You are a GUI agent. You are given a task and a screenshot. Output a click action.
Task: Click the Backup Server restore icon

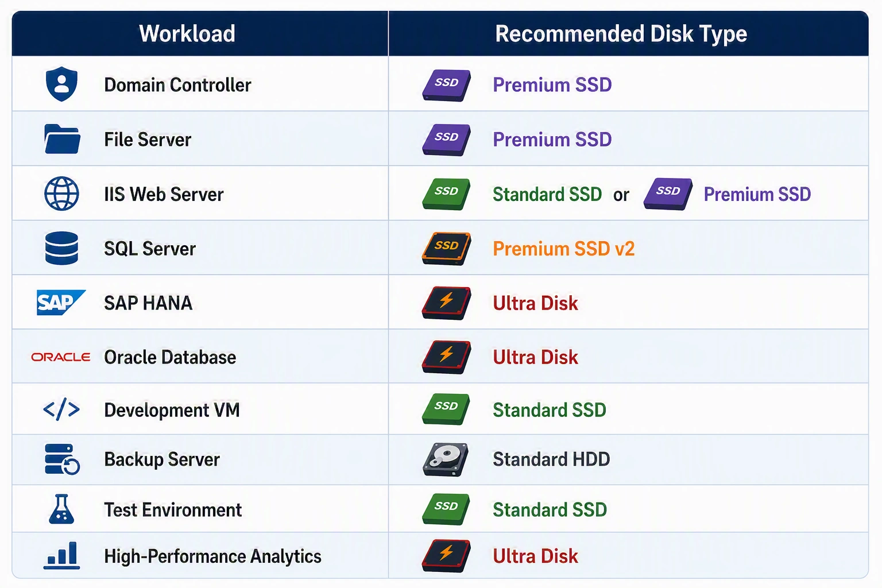(62, 459)
